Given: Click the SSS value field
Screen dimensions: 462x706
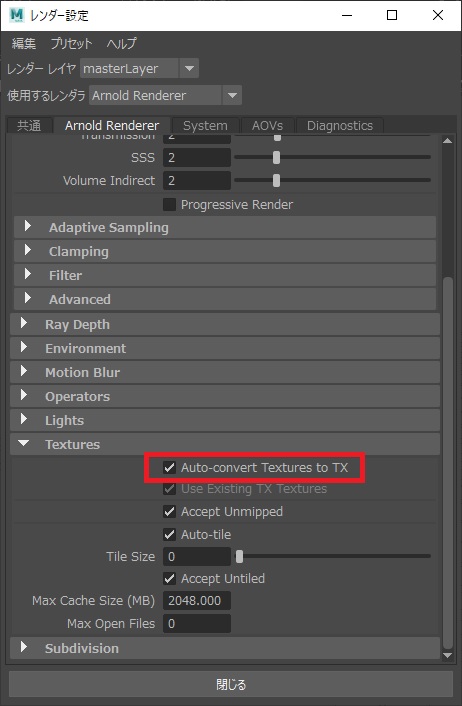Looking at the screenshot, I should pos(197,158).
